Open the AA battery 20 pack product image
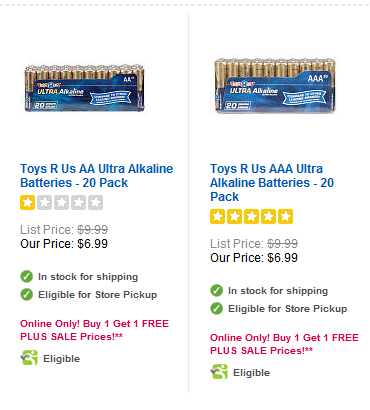 coord(85,88)
